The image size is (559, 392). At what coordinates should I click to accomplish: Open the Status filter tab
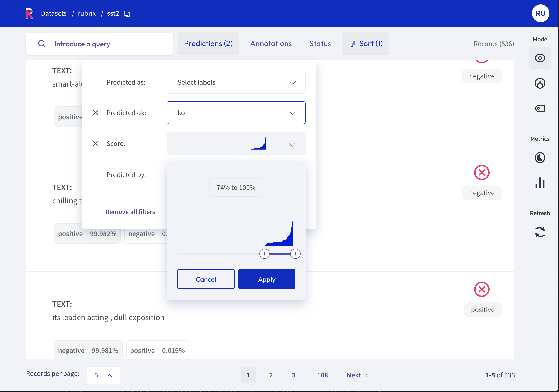pos(320,44)
